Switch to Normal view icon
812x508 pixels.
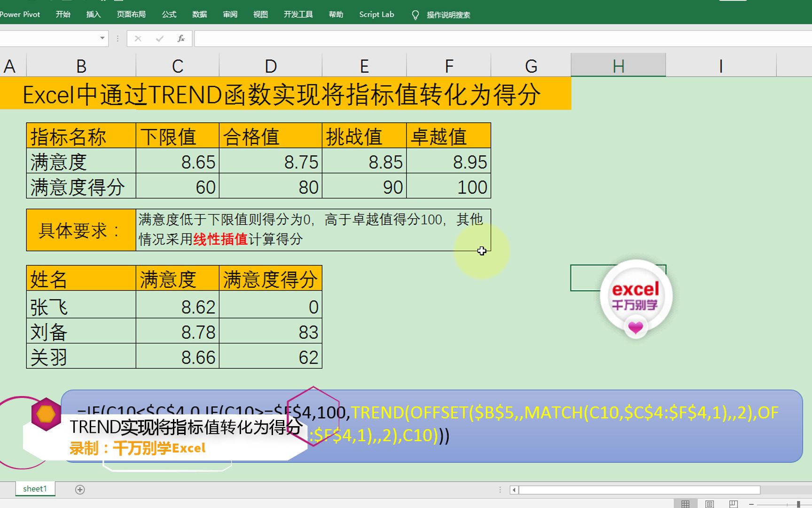point(685,504)
